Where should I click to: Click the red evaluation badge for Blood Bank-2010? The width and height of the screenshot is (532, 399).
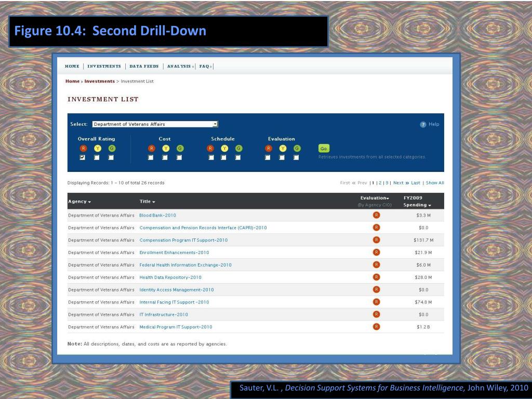point(376,215)
